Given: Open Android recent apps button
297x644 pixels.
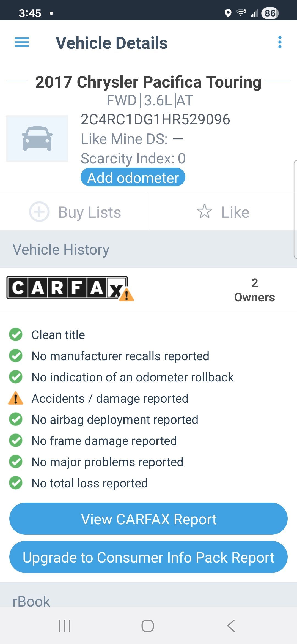Looking at the screenshot, I should click(65, 626).
